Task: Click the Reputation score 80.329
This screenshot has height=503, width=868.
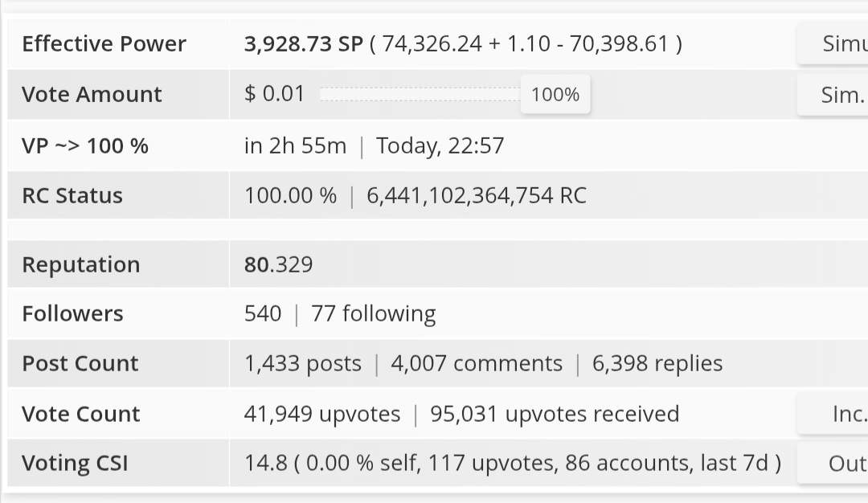Action: pos(278,264)
